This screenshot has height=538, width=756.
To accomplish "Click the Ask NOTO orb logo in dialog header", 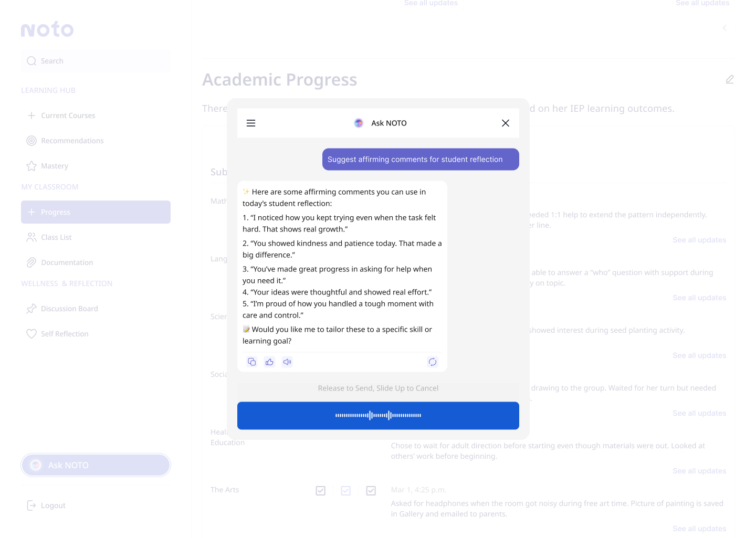I will [359, 123].
